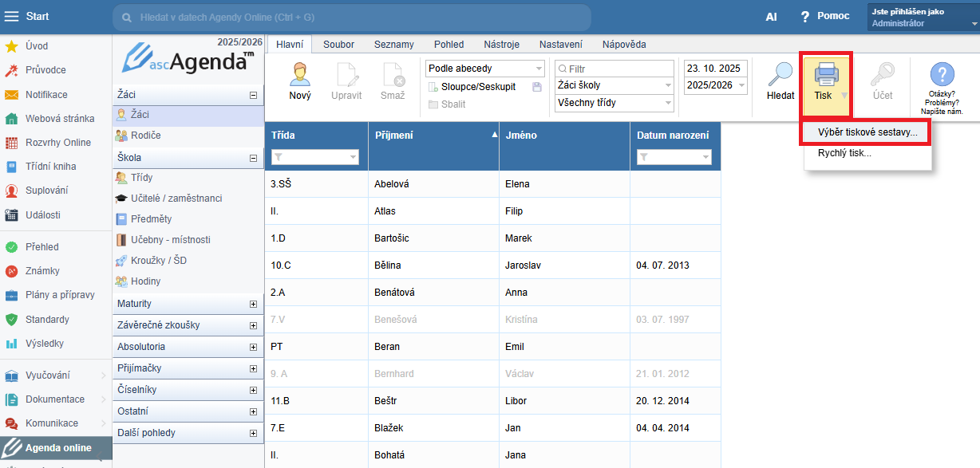Open the Tisk printer icon
The image size is (980, 468).
pos(825,76)
